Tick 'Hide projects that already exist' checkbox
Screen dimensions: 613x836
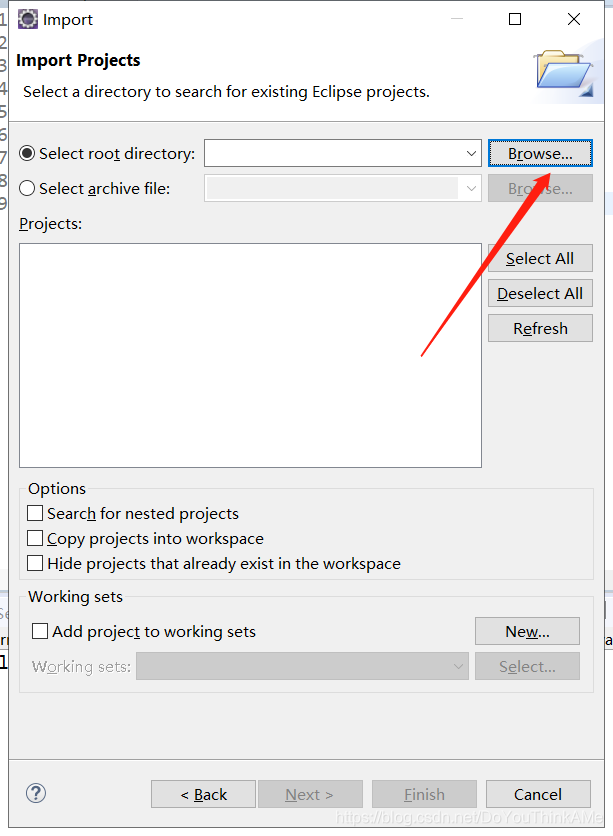pyautogui.click(x=35, y=563)
